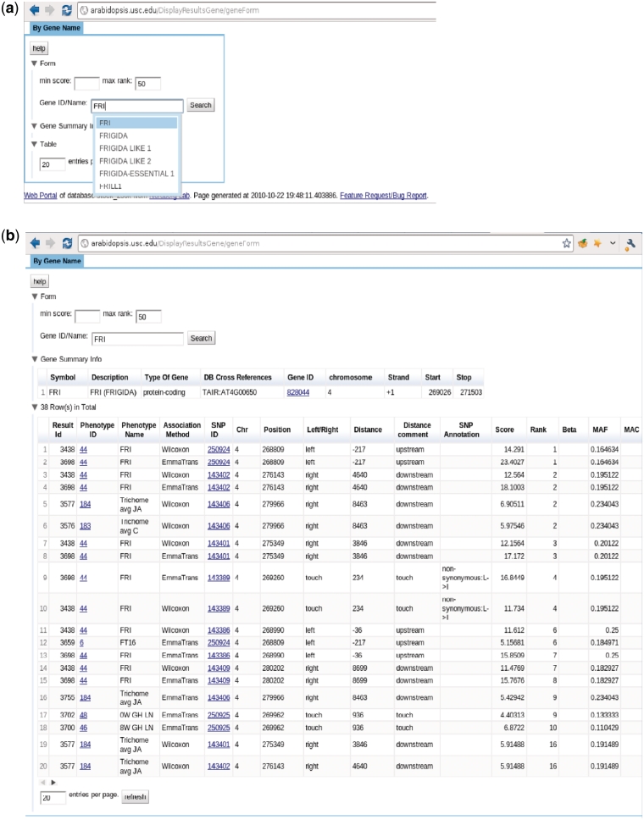
Task: Collapse the Form section in panel (b)
Action: pos(35,296)
